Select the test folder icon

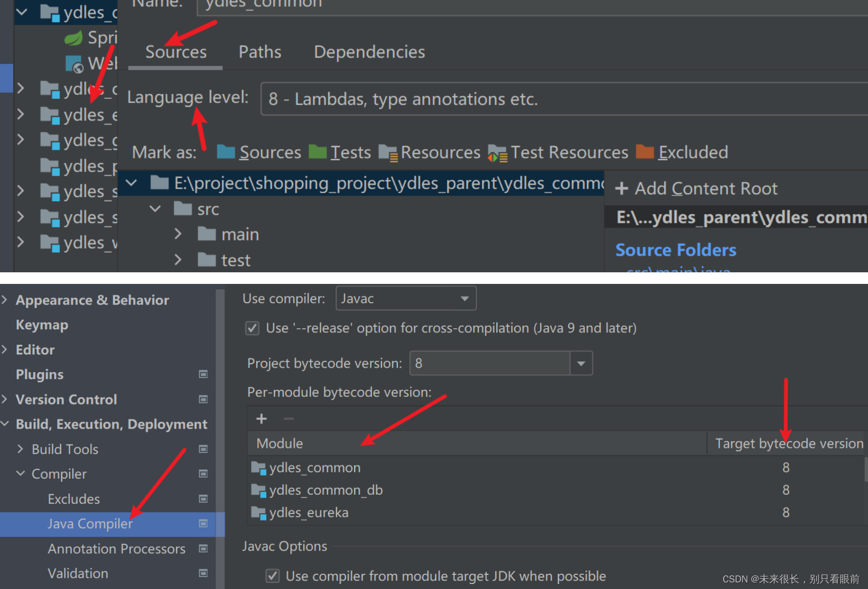[207, 260]
